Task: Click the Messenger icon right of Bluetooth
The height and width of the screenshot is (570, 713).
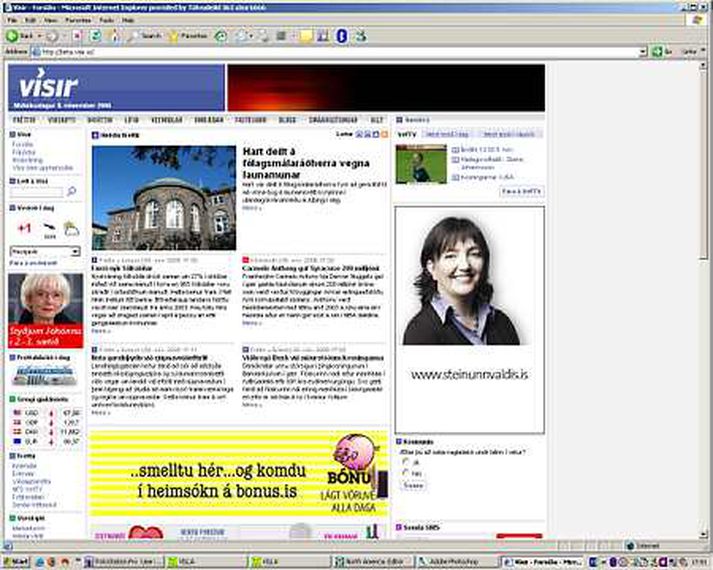Action: point(361,36)
